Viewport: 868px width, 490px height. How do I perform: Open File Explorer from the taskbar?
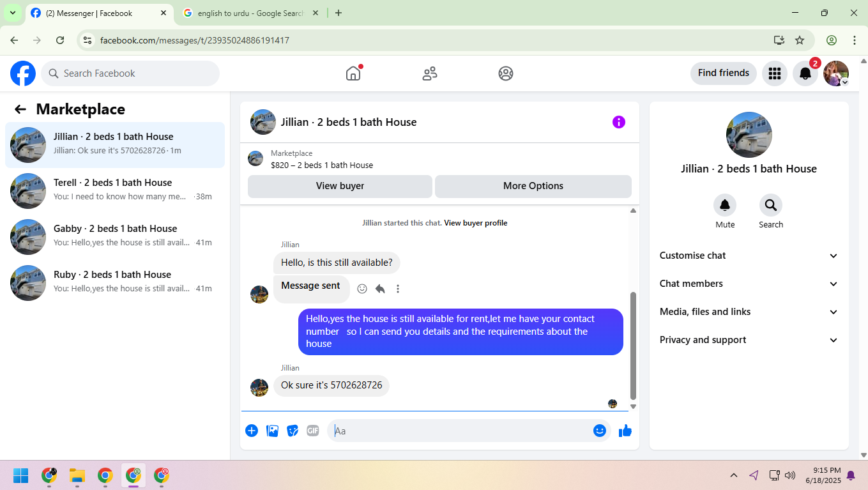[x=77, y=475]
